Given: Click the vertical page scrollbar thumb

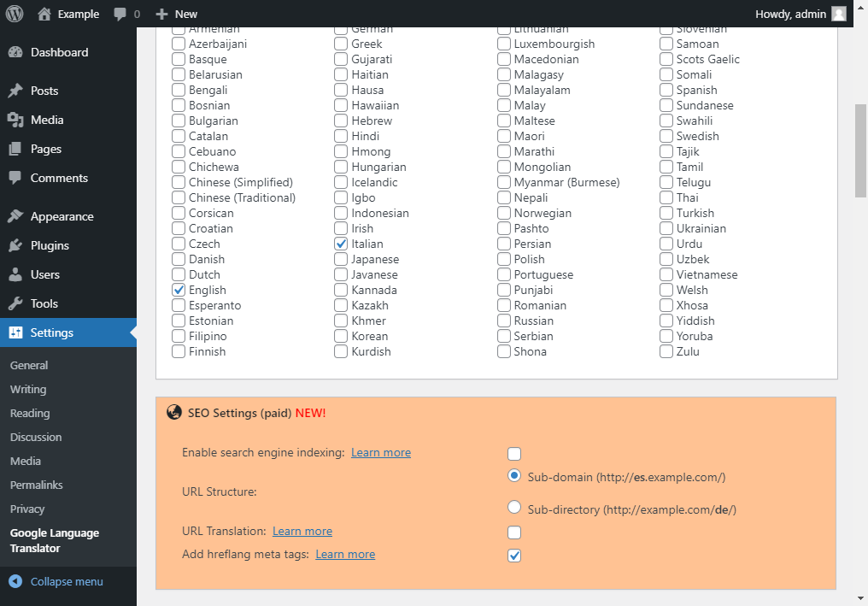Looking at the screenshot, I should point(860,150).
